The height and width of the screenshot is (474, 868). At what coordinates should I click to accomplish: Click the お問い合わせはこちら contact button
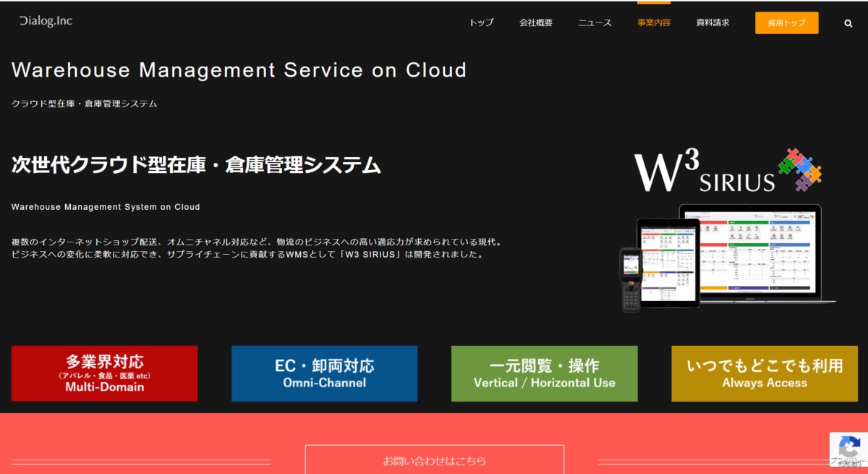click(435, 461)
